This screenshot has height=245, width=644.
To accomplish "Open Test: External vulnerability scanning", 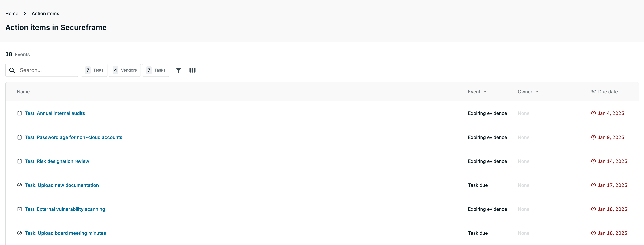I will [65, 209].
